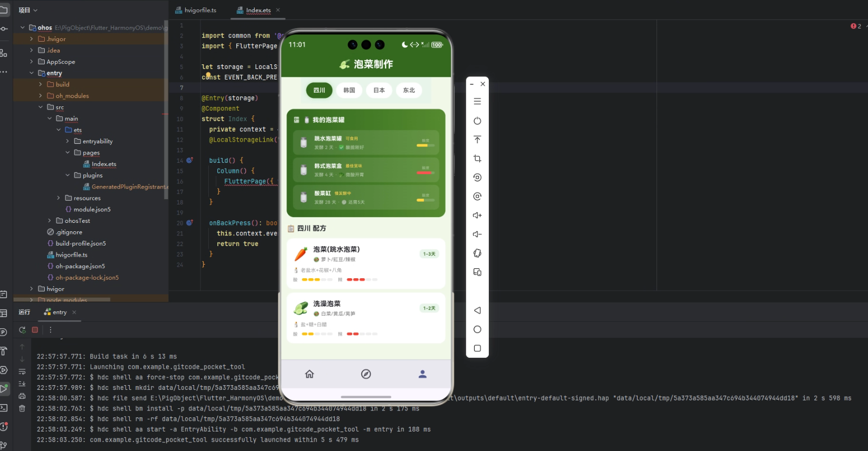Viewport: 868px width, 451px height.
Task: Click the error indicator showing 2 problems
Action: pos(855,26)
